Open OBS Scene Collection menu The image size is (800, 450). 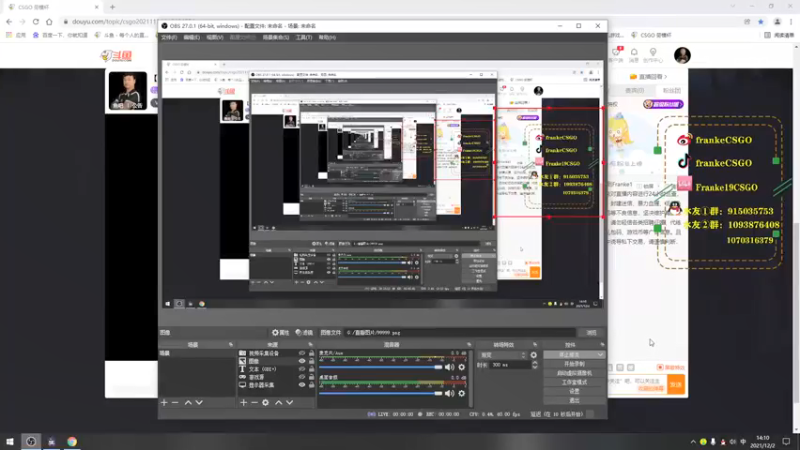pos(276,37)
